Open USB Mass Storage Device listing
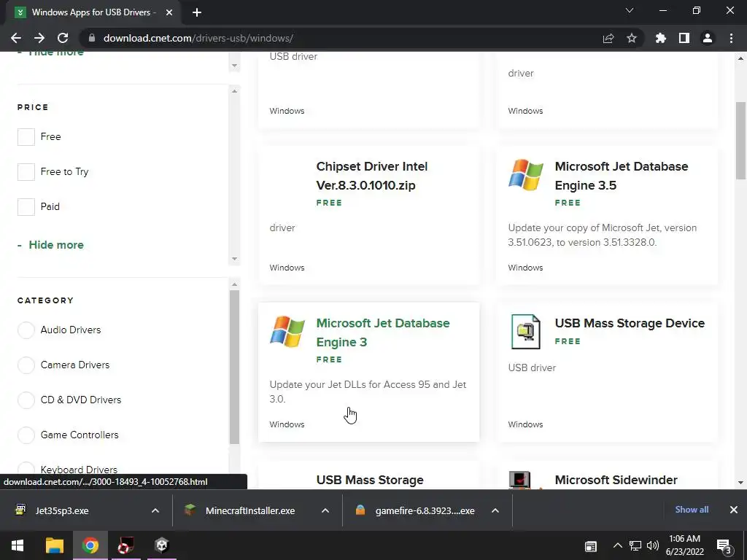The width and height of the screenshot is (747, 560). 630,323
